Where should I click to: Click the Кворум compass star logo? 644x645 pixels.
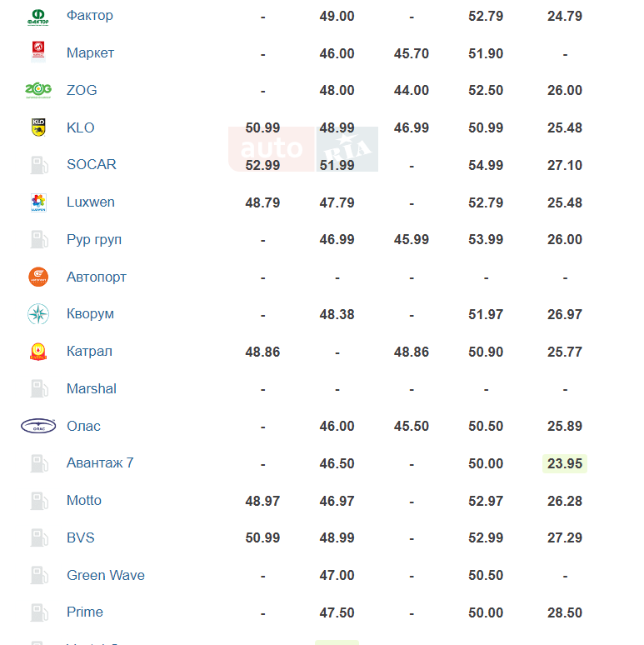coord(38,314)
